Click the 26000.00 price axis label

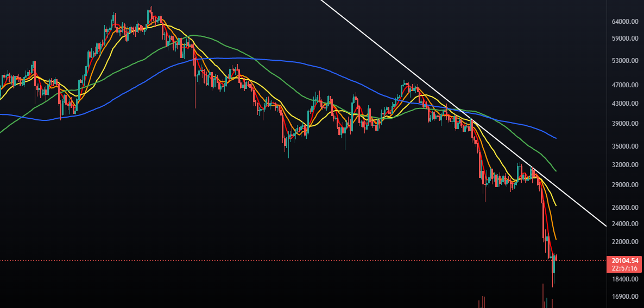point(624,208)
